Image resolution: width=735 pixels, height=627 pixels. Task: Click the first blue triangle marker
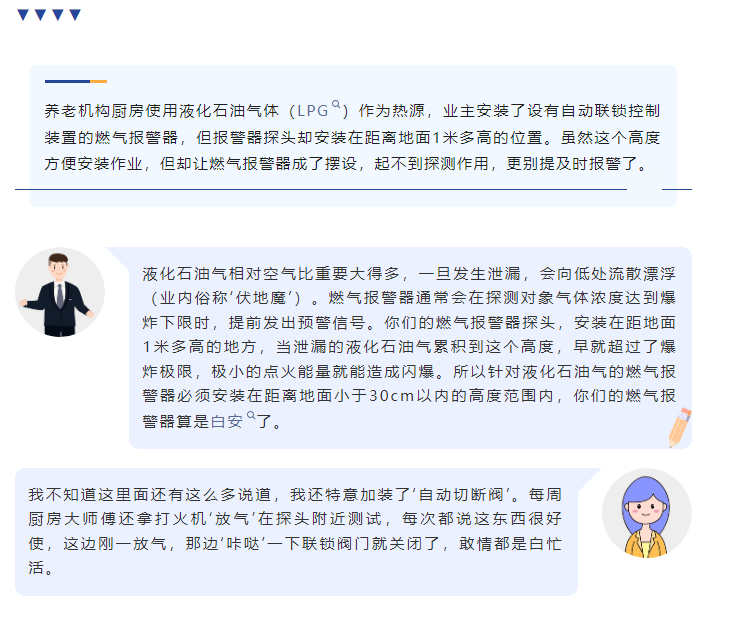(23, 15)
